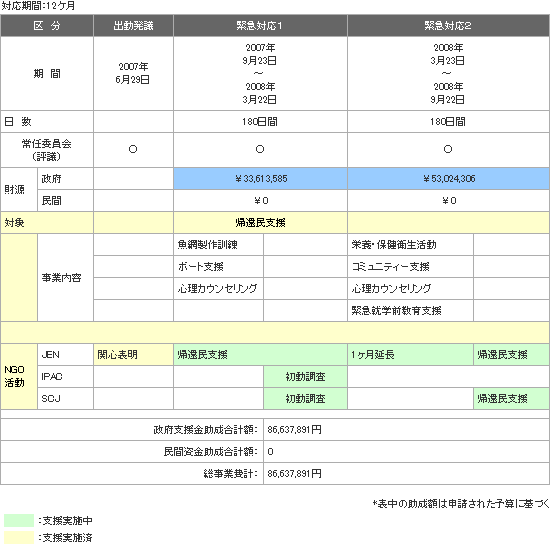The height and width of the screenshot is (544, 552).
Task: Select the '財源' row label
Action: tap(19, 189)
